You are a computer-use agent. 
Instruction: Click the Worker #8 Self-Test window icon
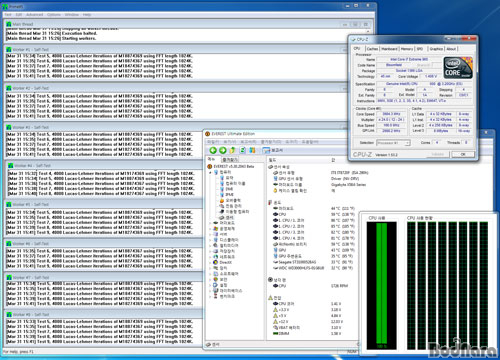(9, 314)
